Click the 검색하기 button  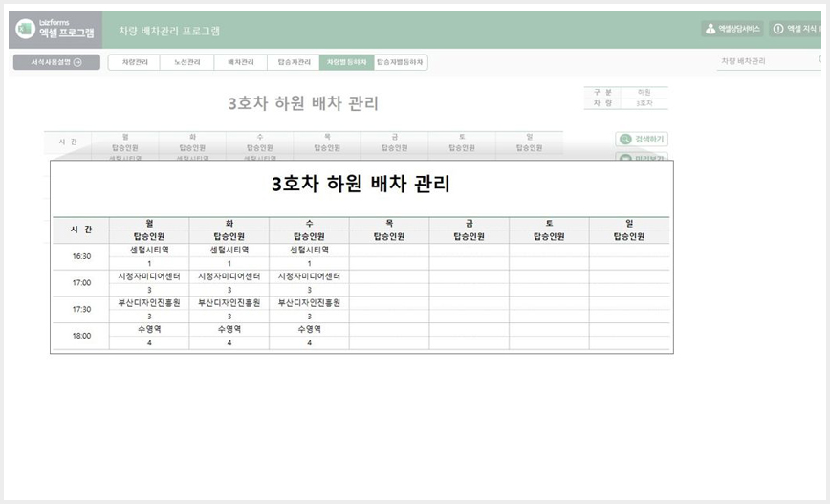point(642,140)
